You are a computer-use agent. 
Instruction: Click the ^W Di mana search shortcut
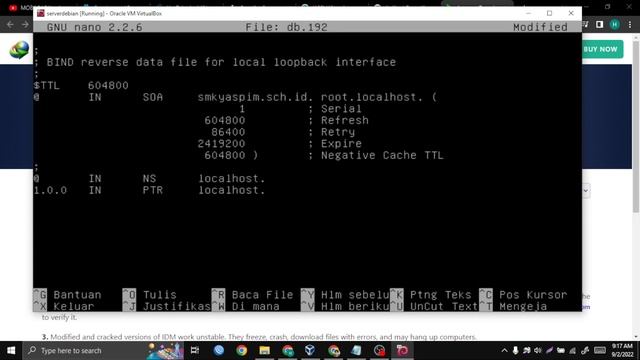(245, 306)
